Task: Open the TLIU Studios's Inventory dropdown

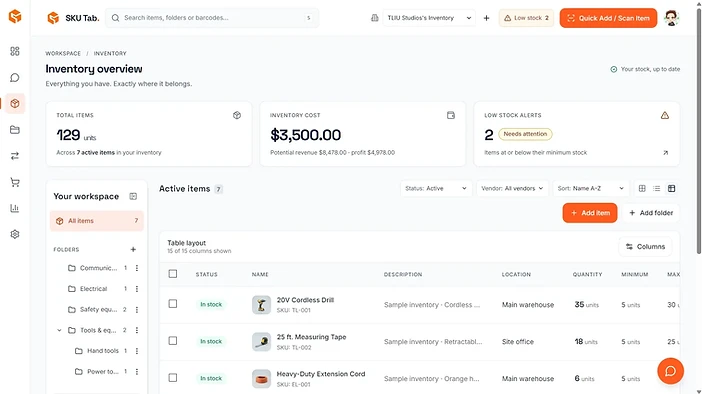Action: pos(429,18)
